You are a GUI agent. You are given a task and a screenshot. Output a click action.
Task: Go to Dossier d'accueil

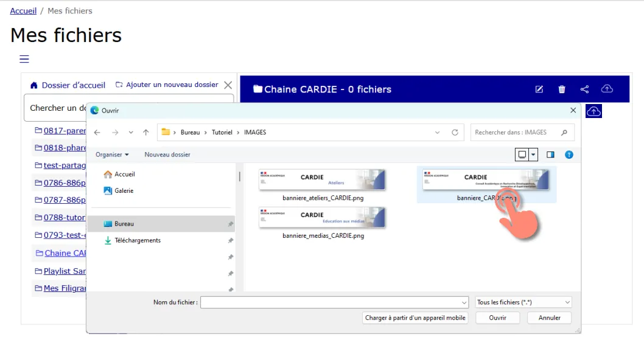coord(68,85)
